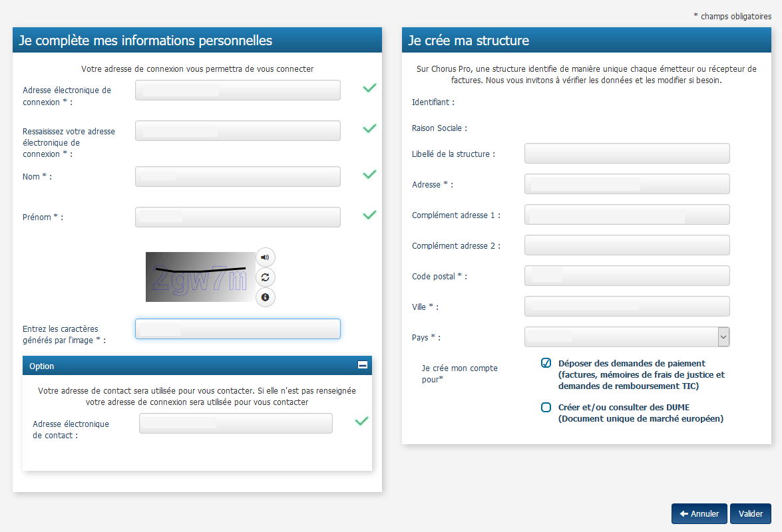This screenshot has height=532, width=782.
Task: Click into the Prénom field
Action: coord(238,217)
